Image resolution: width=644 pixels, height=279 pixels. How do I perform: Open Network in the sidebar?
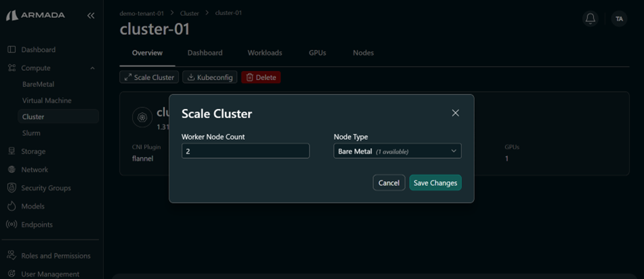(34, 169)
